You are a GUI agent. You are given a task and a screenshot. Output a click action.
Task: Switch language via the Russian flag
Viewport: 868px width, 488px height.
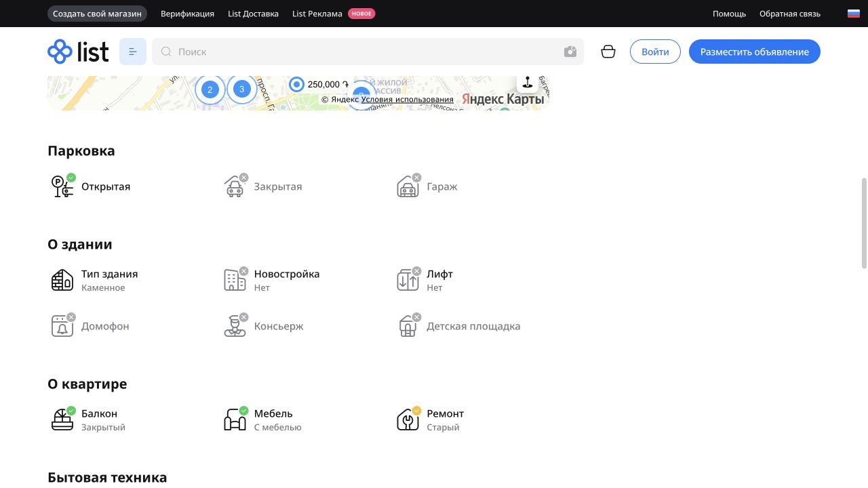(854, 14)
